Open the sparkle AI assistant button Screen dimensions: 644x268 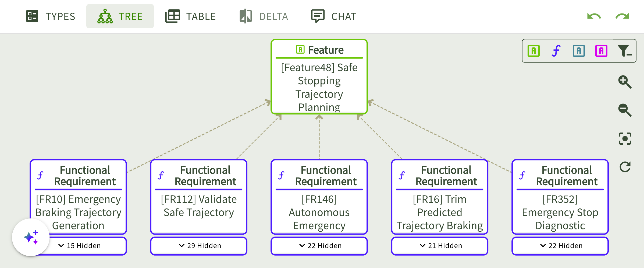pyautogui.click(x=31, y=237)
